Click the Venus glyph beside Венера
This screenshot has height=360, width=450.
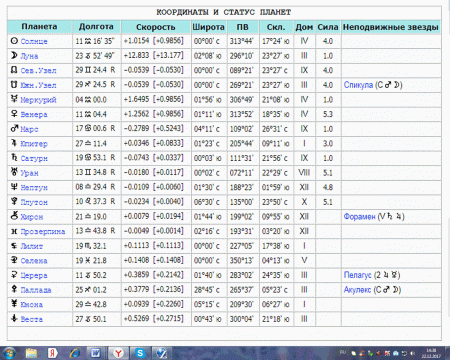click(x=14, y=114)
